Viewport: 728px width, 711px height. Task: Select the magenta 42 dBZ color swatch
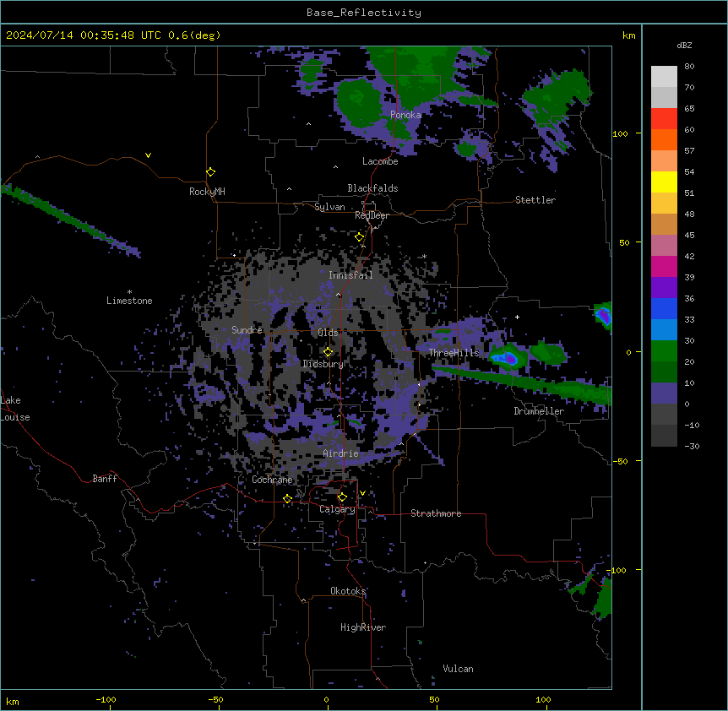click(664, 266)
